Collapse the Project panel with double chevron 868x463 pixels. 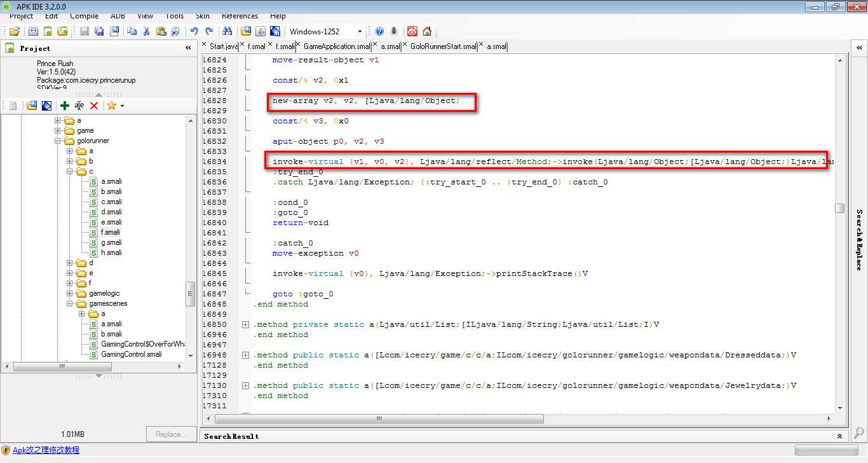point(188,48)
